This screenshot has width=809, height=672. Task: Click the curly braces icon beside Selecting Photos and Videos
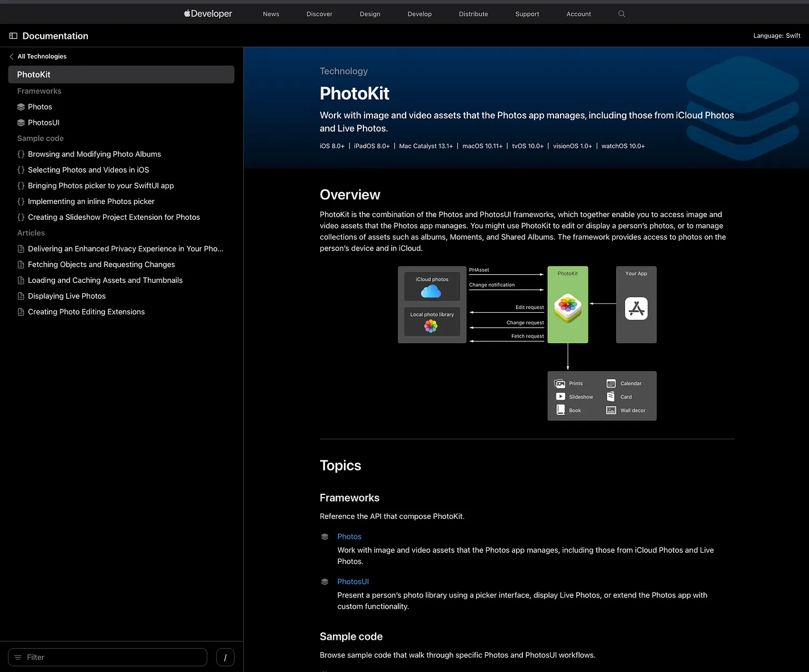[x=21, y=170]
